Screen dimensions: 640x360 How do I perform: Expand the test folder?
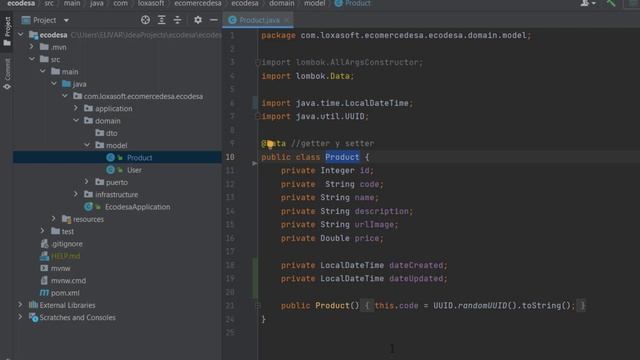43,231
